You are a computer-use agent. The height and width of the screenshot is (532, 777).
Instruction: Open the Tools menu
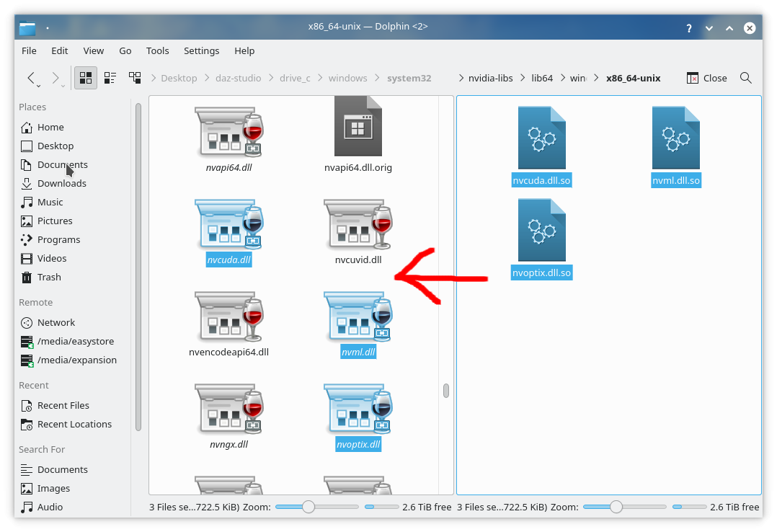point(158,50)
